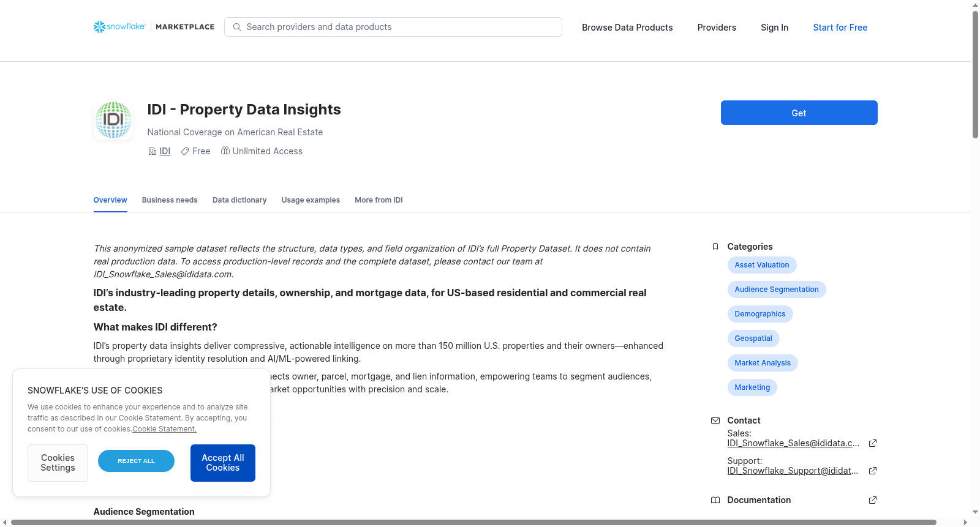
Task: Click the Snowflake logo
Action: (119, 27)
